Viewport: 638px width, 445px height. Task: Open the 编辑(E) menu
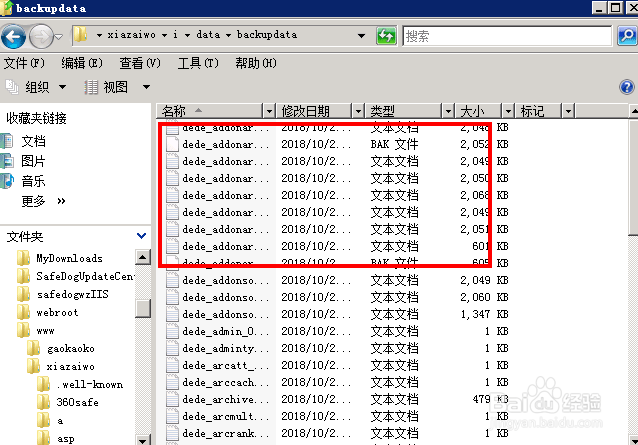[x=81, y=63]
